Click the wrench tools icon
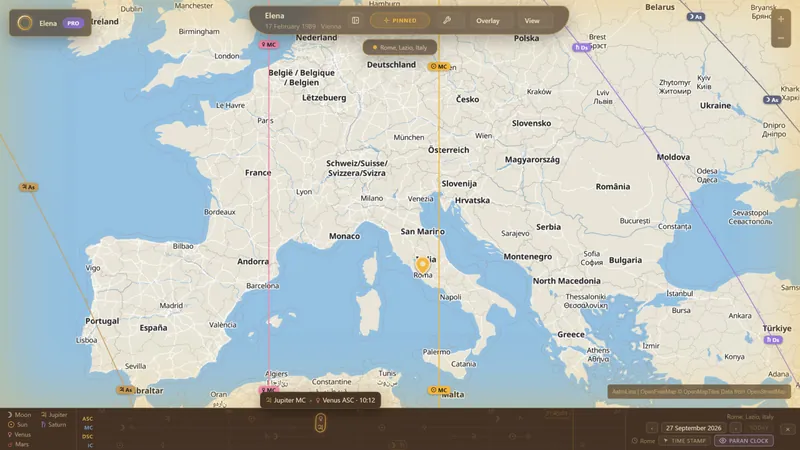Image resolution: width=800 pixels, height=450 pixels. click(447, 20)
